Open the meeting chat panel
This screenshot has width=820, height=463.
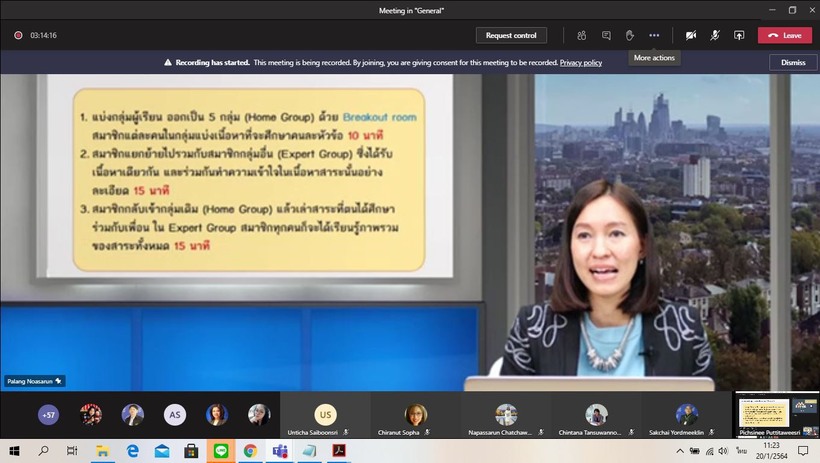click(606, 35)
